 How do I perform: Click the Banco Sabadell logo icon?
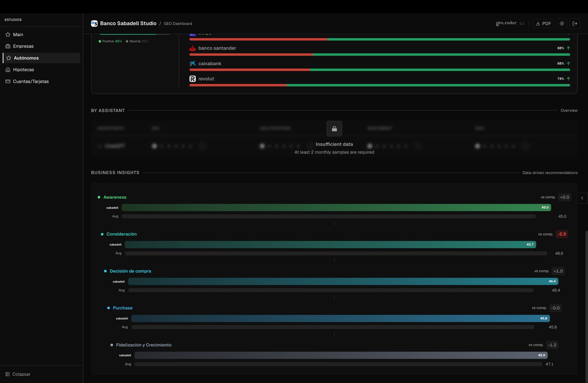94,24
